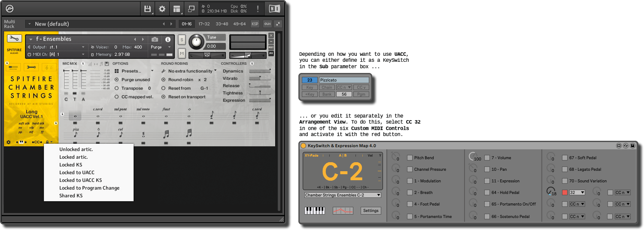Image resolution: width=644 pixels, height=230 pixels.
Task: Choose Unlocked artic. from the menu
Action: click(x=76, y=149)
